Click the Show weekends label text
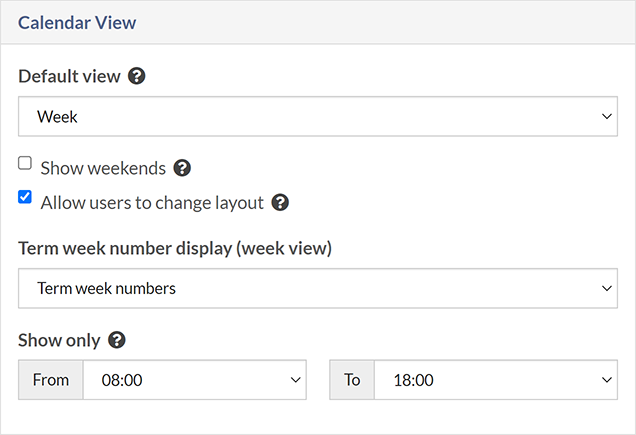 pos(103,168)
